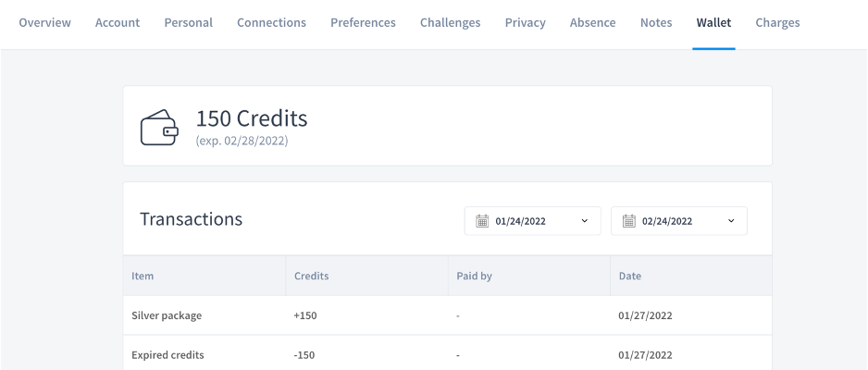Select the Connections tab
The height and width of the screenshot is (370, 868).
pyautogui.click(x=271, y=23)
